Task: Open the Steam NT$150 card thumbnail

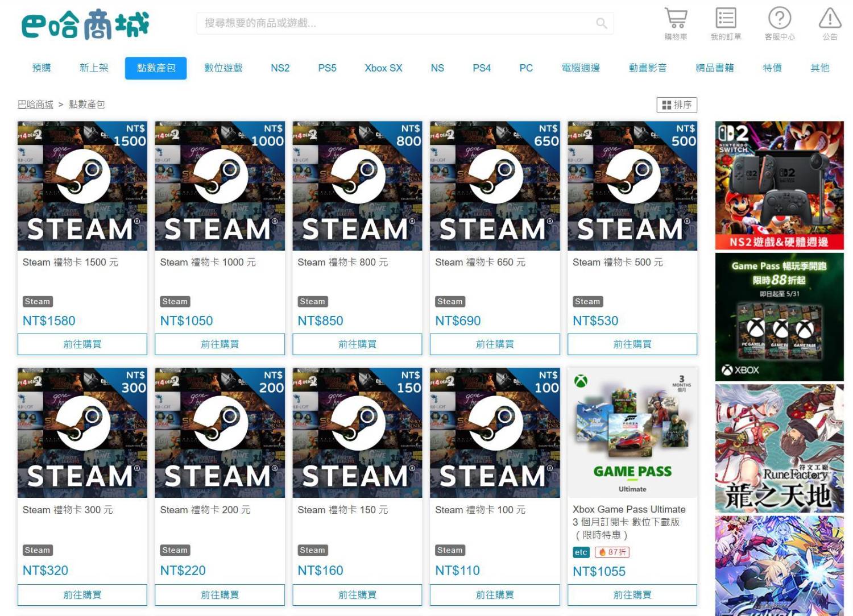Action: pos(358,433)
